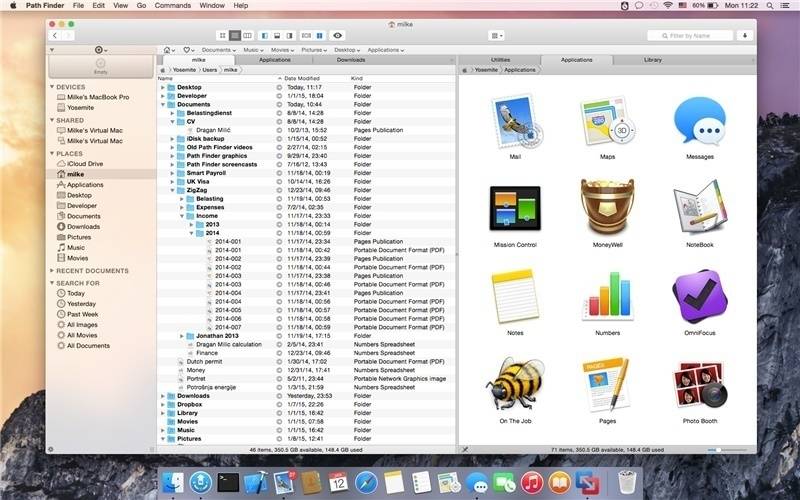Open the back navigation arrow
Screen dimensions: 800x500
coord(55,36)
